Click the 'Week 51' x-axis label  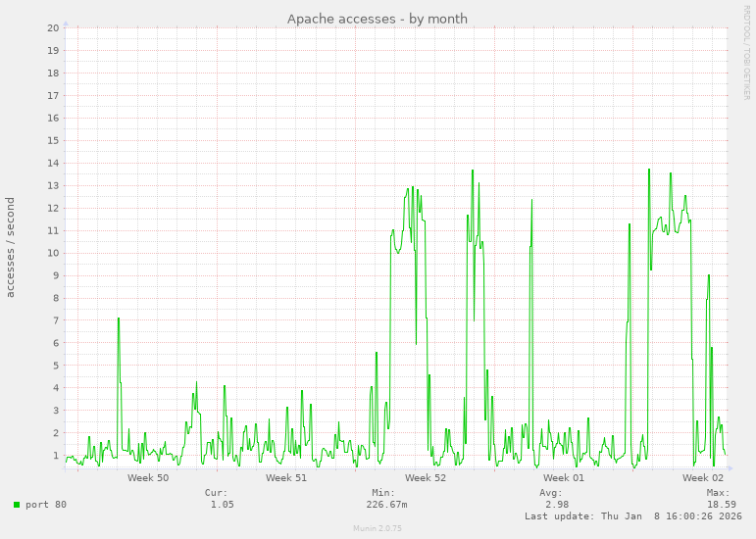pyautogui.click(x=286, y=478)
